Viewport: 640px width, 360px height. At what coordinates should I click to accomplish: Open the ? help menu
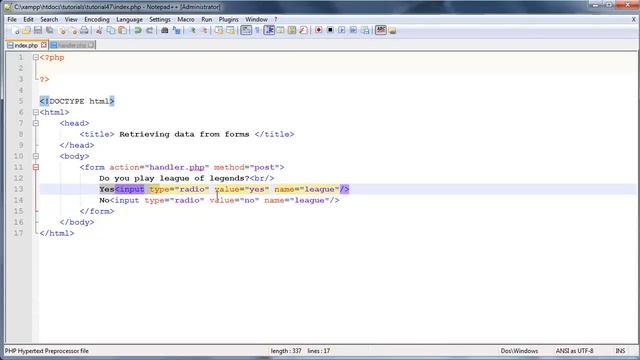[x=276, y=19]
